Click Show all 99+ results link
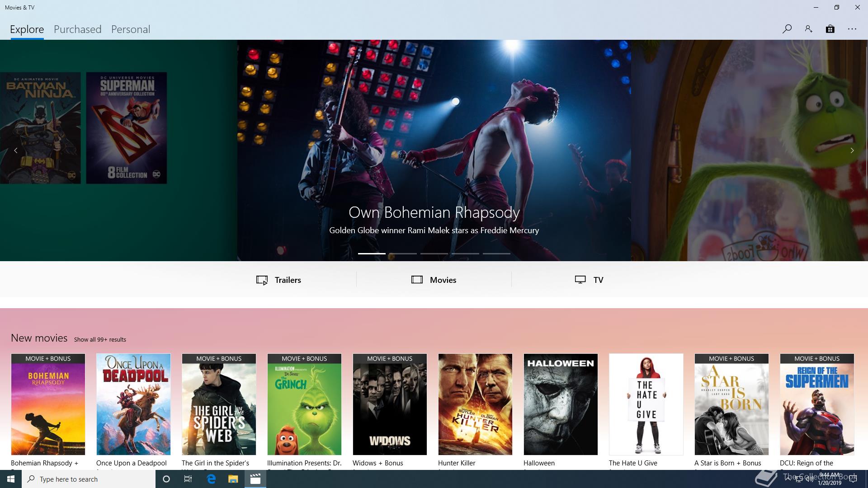Screen dimensions: 868x488 100,339
